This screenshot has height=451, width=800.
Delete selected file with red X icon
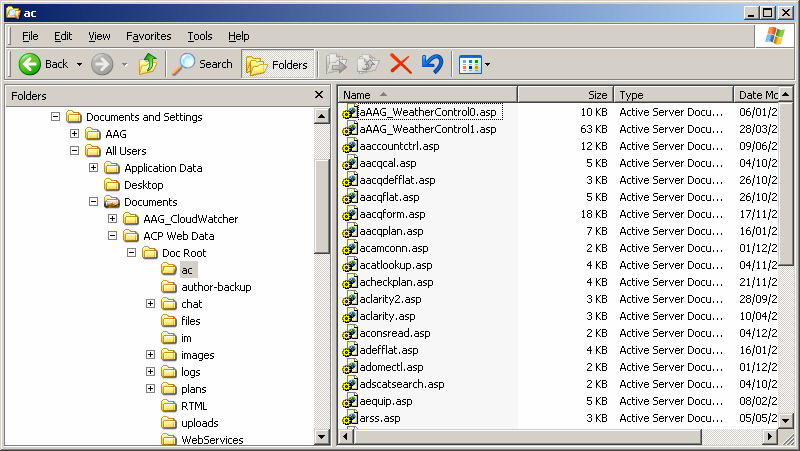coord(401,64)
